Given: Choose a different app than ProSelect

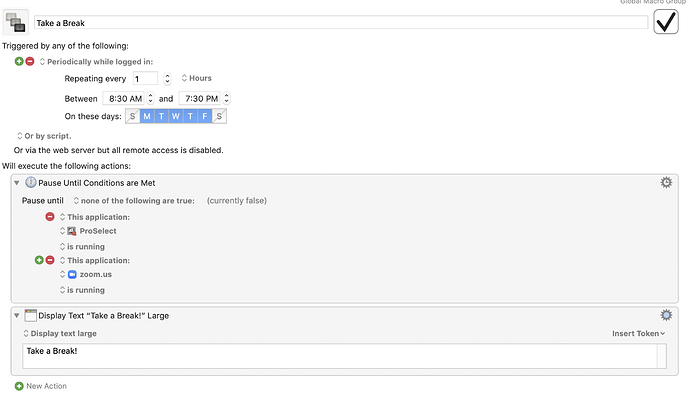Looking at the screenshot, I should tap(88, 231).
